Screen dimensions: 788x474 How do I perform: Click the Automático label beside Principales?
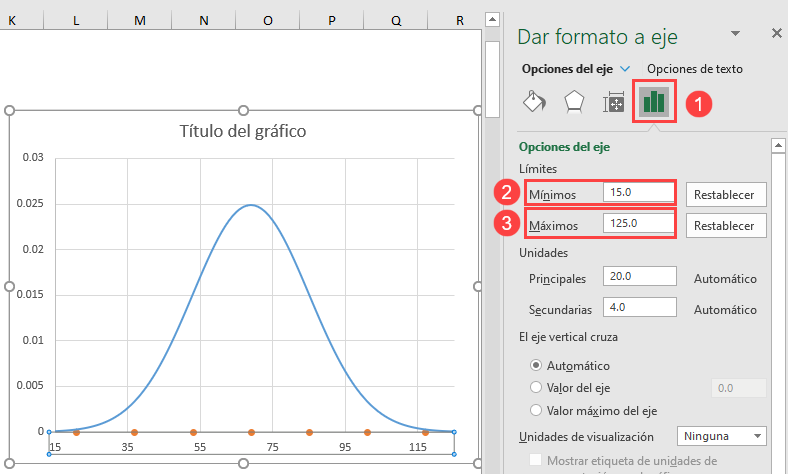pyautogui.click(x=725, y=279)
